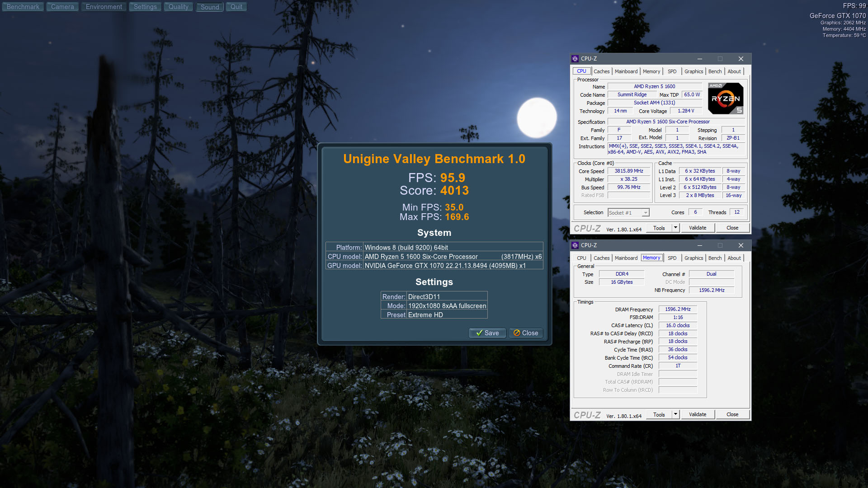Click Validate in bottom CPU-Z window
This screenshot has height=488, width=868.
click(x=698, y=415)
